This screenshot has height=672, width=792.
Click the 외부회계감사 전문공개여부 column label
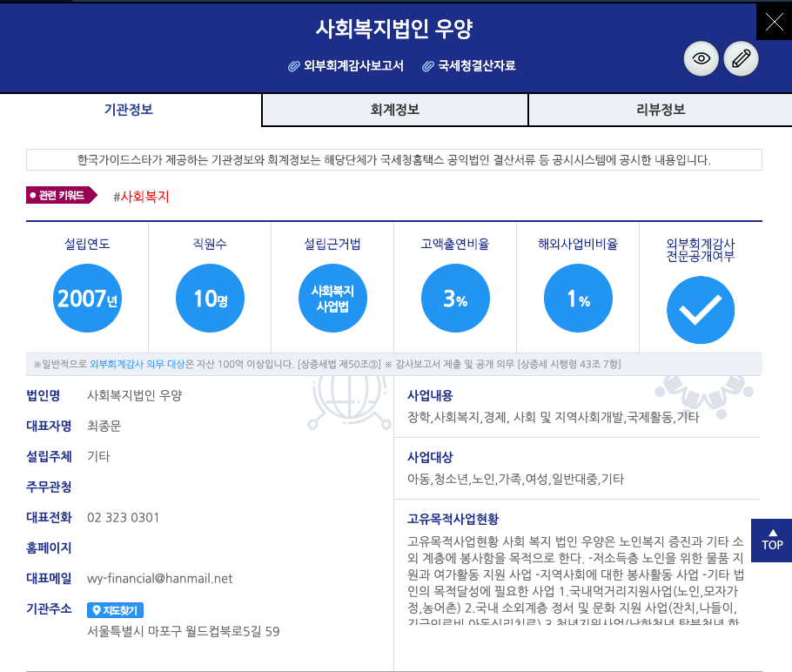point(701,250)
